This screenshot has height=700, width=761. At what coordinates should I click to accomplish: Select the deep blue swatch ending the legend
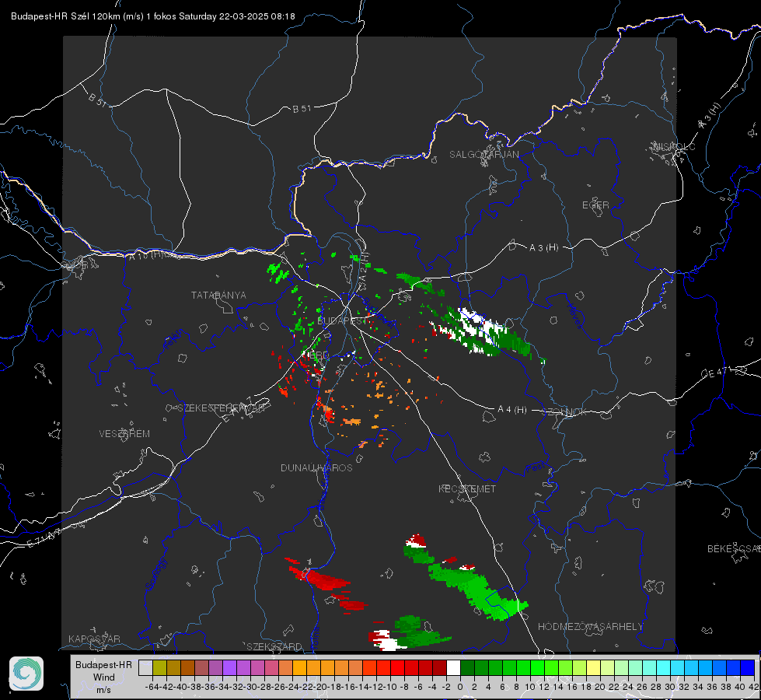(748, 668)
